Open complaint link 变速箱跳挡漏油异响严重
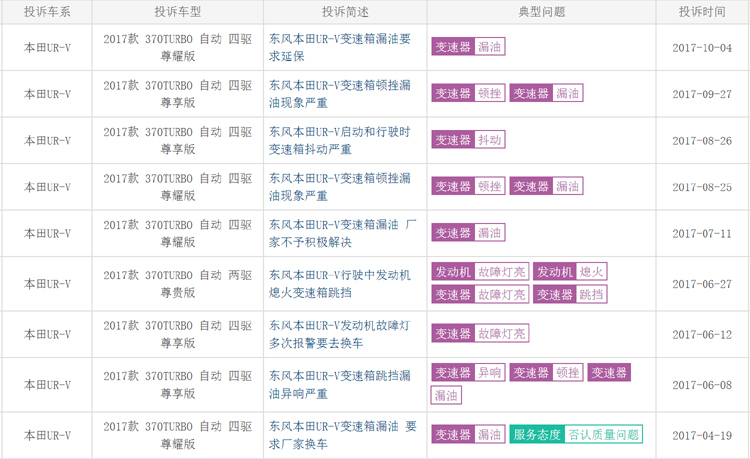 click(340, 385)
